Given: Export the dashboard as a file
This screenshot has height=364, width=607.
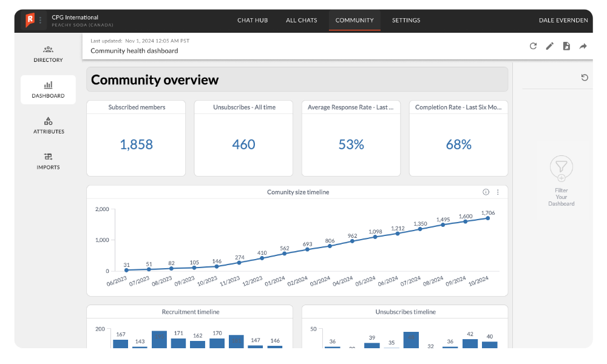Looking at the screenshot, I should pos(566,45).
